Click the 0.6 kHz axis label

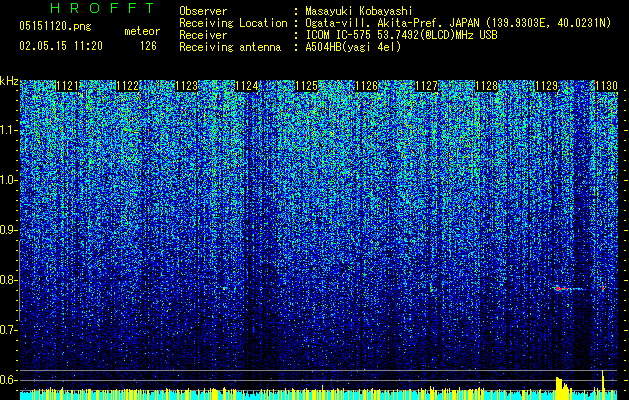9,380
